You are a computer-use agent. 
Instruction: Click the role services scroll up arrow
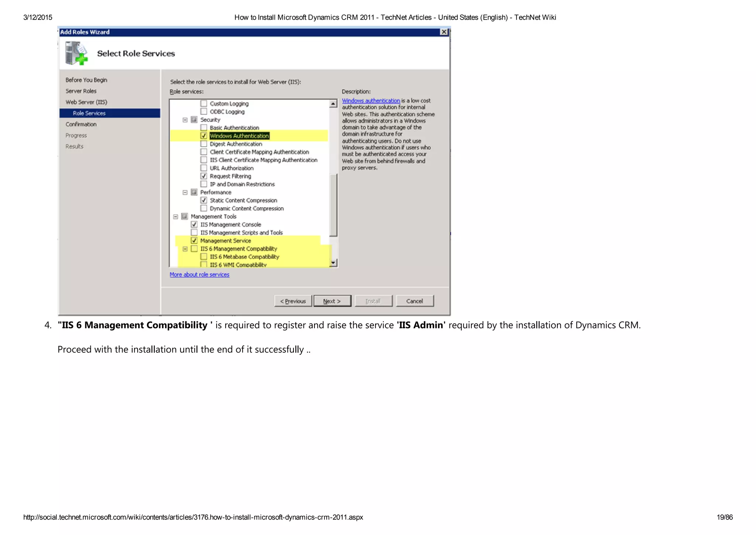coord(333,104)
